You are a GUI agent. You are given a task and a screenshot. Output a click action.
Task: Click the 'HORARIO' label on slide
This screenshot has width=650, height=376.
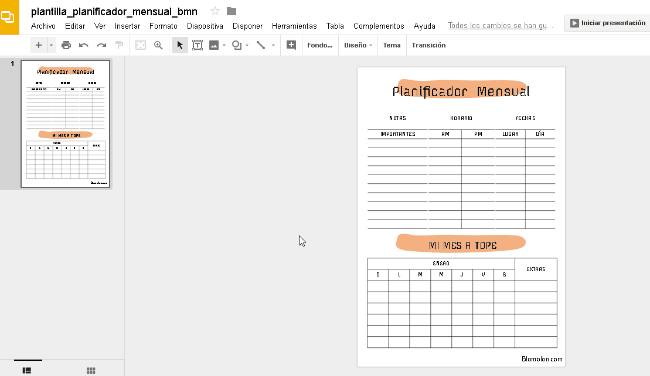[461, 118]
